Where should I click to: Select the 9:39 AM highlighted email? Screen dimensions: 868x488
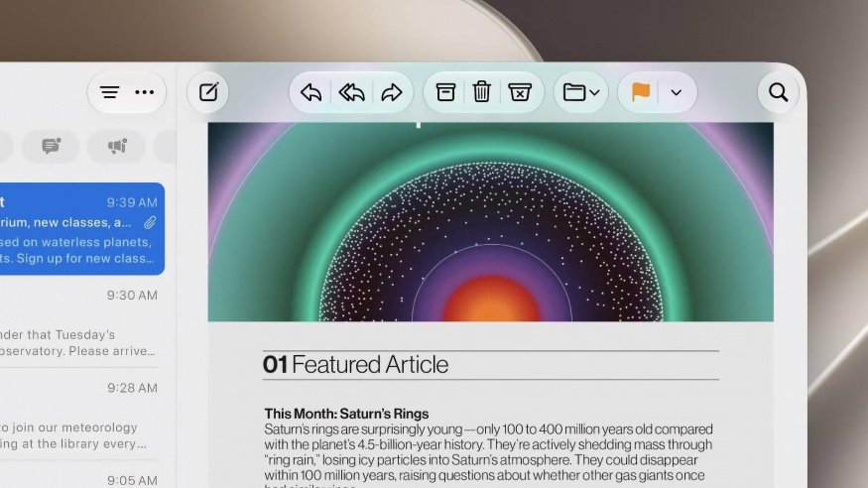[x=82, y=229]
